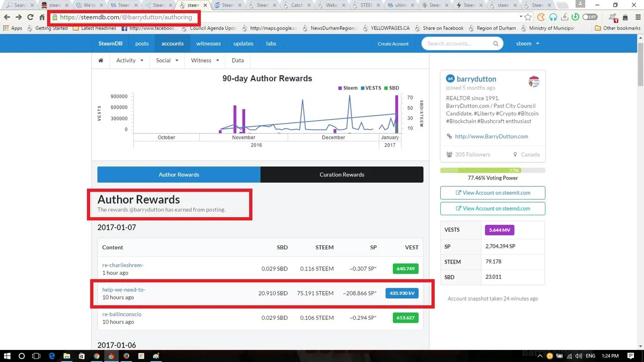This screenshot has width=644, height=362.
Task: Click View Account on steemd.com button
Action: (x=493, y=209)
